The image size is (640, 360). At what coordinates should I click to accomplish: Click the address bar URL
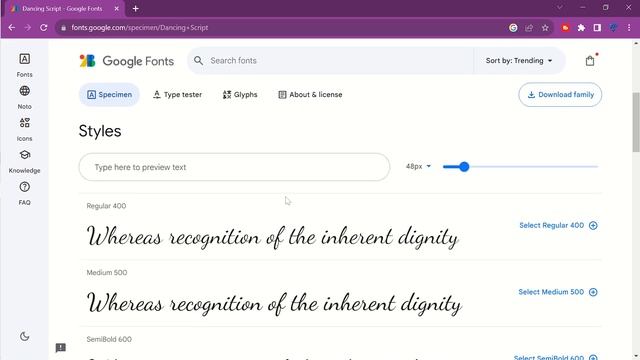click(140, 28)
